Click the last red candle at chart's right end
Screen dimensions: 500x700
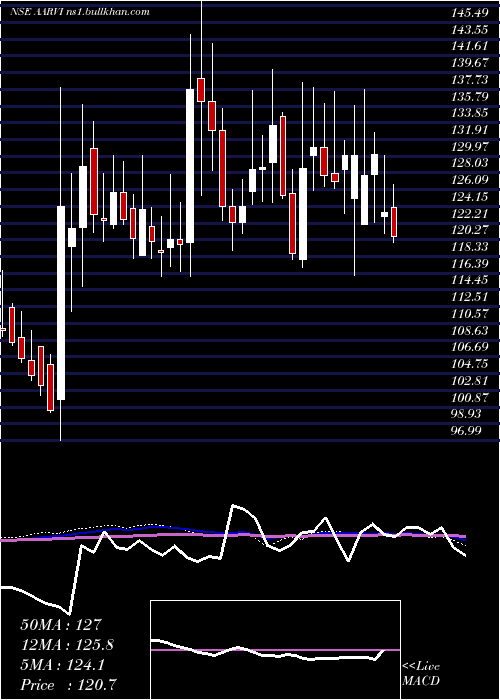pos(394,222)
